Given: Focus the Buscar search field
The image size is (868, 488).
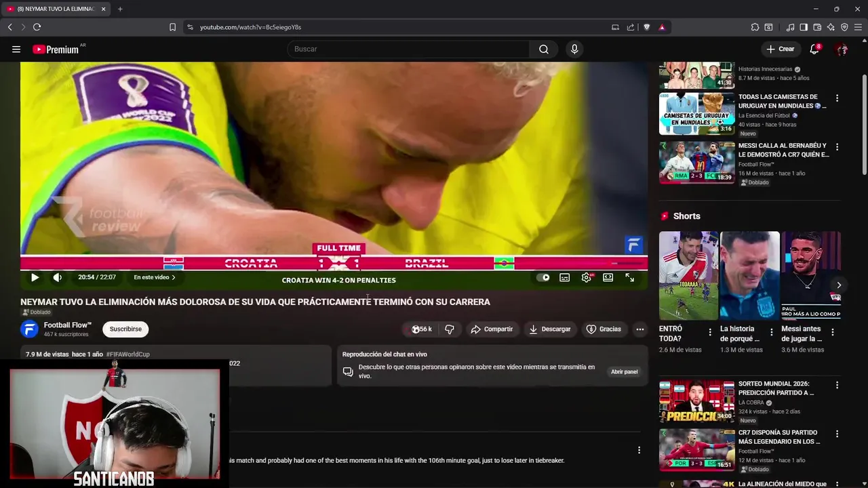Looking at the screenshot, I should click(408, 49).
